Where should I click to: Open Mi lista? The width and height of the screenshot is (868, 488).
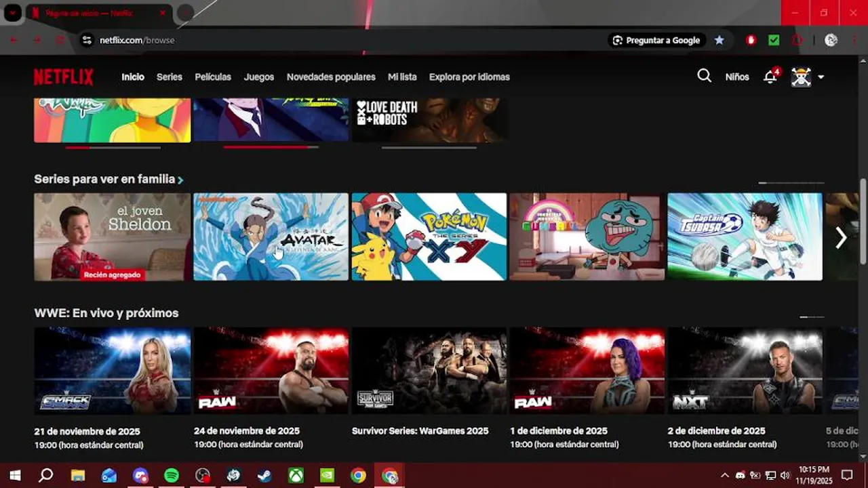point(402,77)
